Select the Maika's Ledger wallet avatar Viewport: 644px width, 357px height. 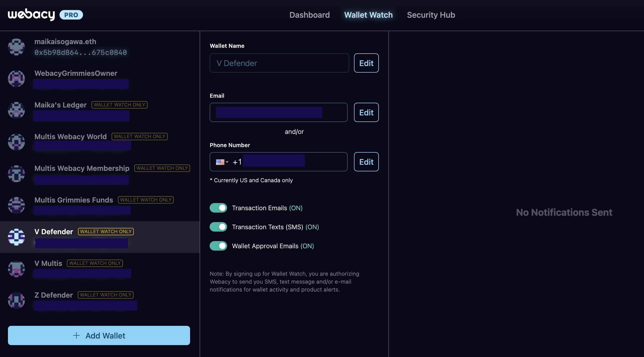tap(16, 110)
